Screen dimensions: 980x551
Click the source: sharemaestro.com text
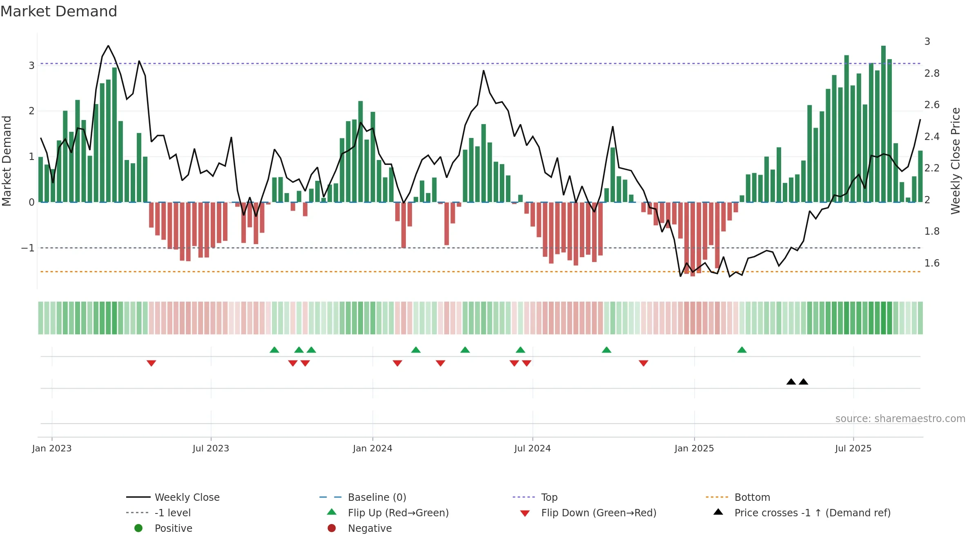click(x=900, y=419)
